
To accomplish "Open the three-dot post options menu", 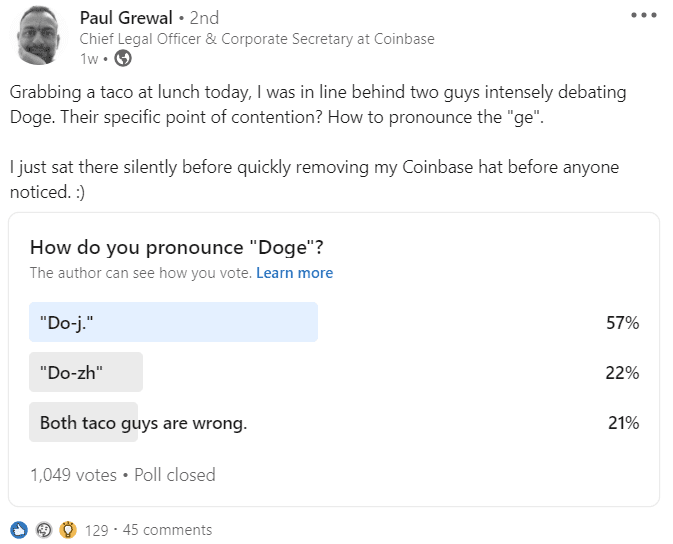I will coord(645,16).
